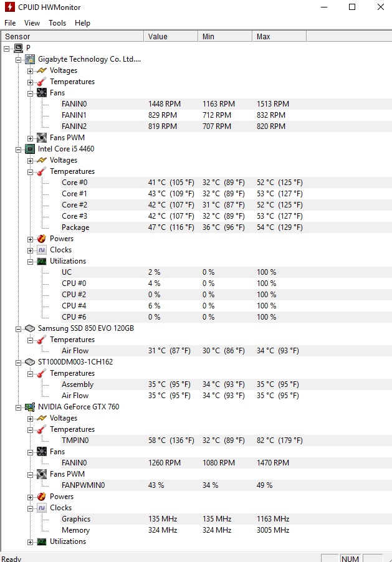Click the Max column header
392x562 pixels.
pos(263,37)
